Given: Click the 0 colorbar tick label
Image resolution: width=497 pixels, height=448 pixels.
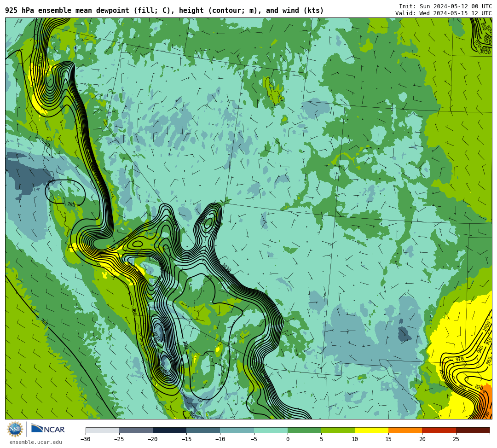Looking at the screenshot, I should click(x=288, y=439).
